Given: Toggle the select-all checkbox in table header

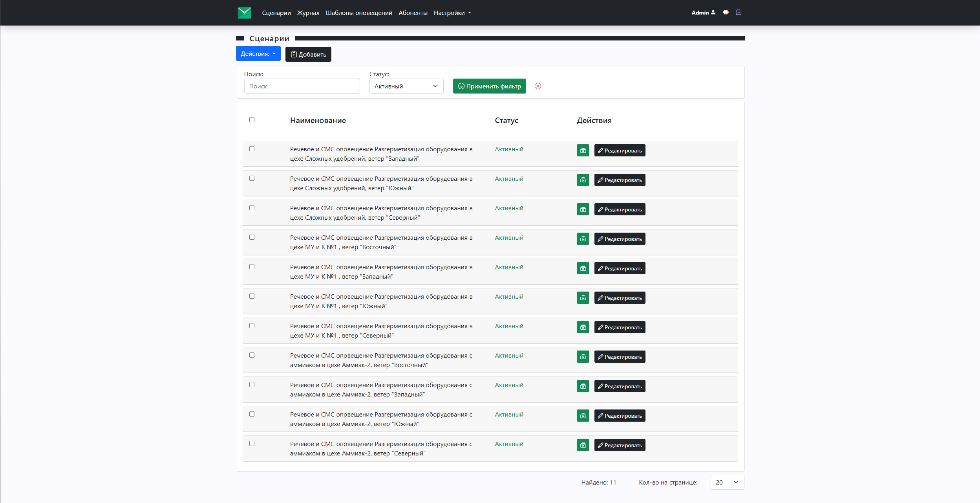Looking at the screenshot, I should click(x=252, y=120).
